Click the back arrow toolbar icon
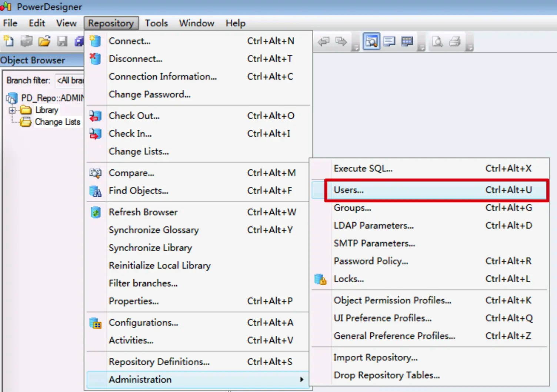This screenshot has width=557, height=392. [324, 41]
